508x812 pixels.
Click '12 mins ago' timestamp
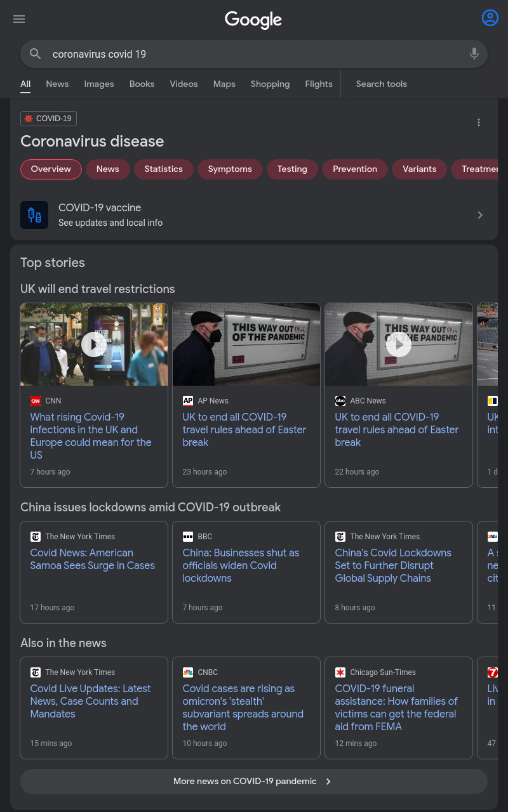[356, 743]
